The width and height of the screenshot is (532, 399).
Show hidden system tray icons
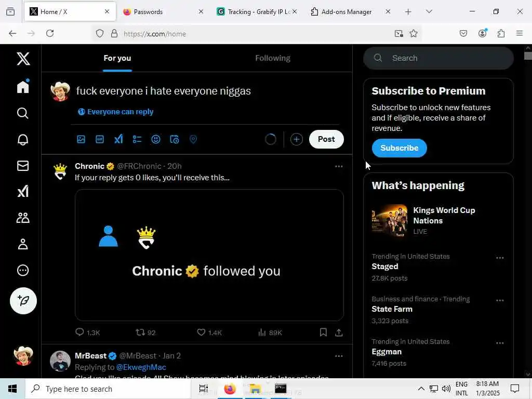[x=421, y=389]
